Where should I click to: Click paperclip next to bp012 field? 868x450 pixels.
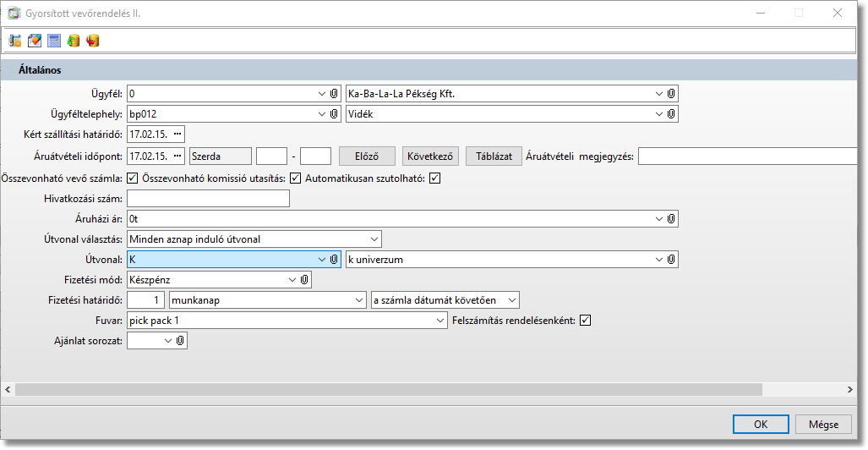pos(335,113)
